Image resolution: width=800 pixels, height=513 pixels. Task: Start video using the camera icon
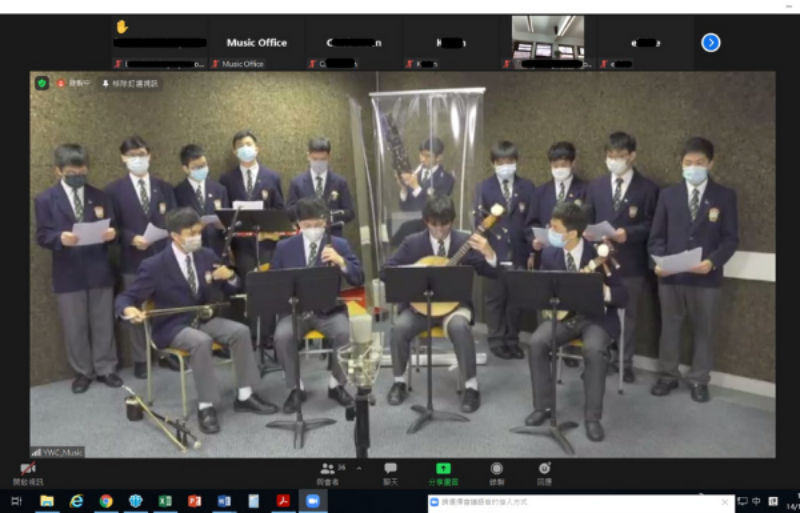point(28,469)
